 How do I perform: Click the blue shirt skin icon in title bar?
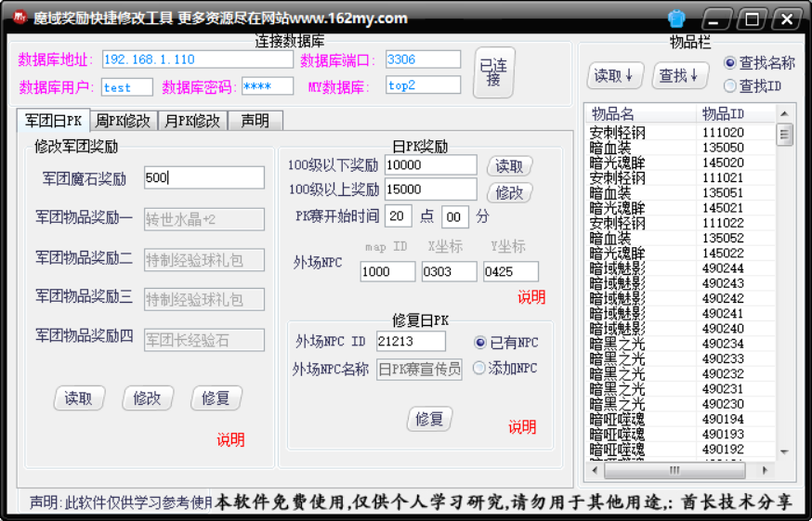tap(676, 19)
